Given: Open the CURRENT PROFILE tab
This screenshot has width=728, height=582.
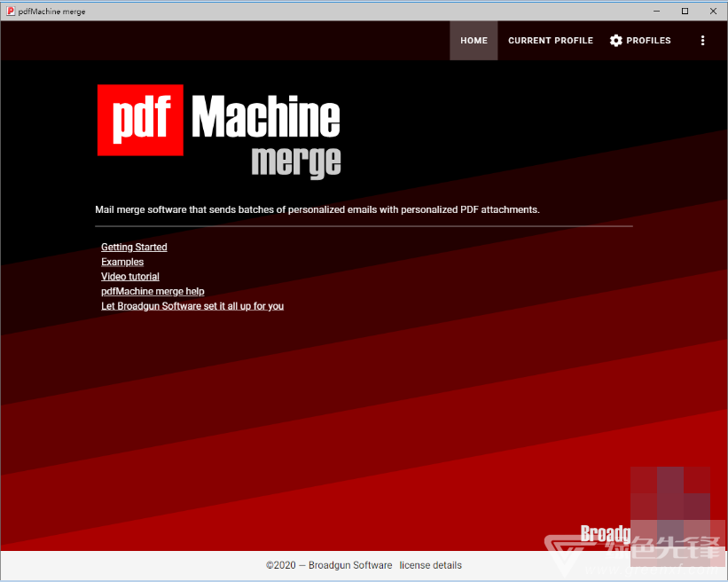Looking at the screenshot, I should (550, 41).
